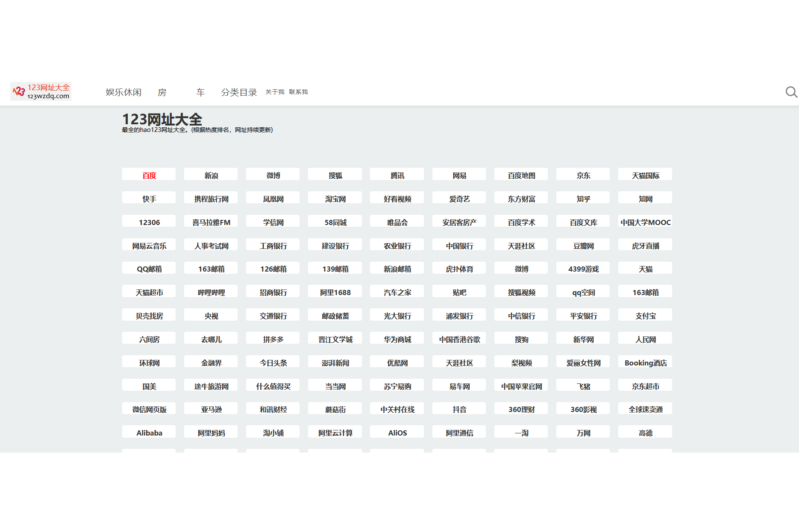Open 阿里1688 link

coord(335,292)
